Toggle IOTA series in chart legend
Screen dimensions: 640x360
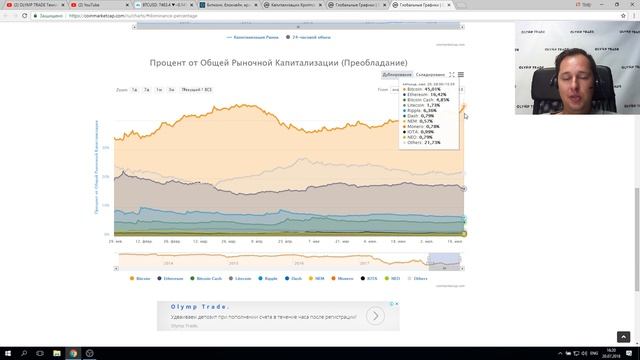pyautogui.click(x=369, y=278)
